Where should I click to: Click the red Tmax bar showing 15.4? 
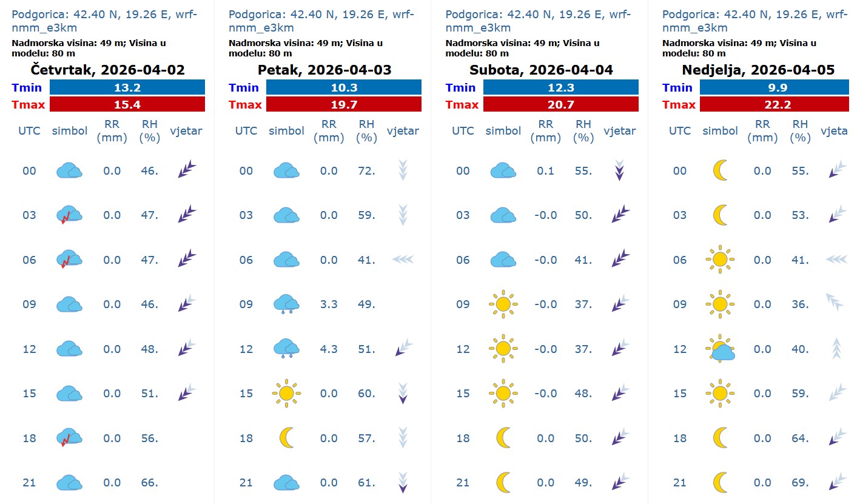click(x=127, y=104)
